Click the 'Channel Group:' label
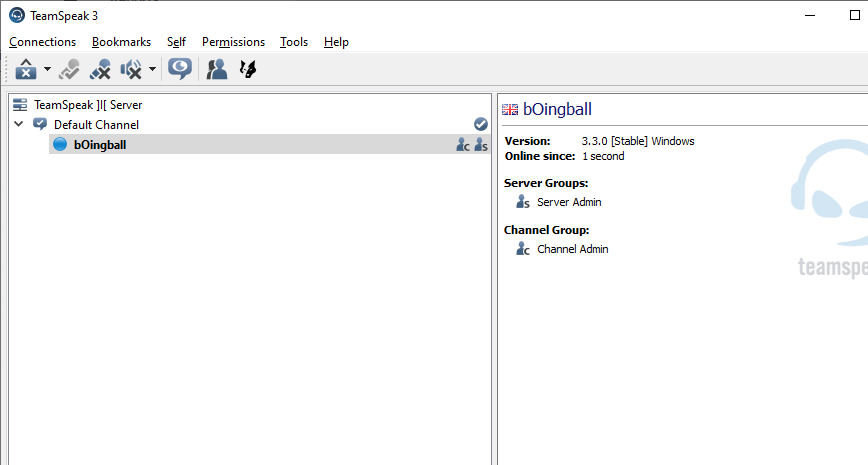Viewport: 868px width, 465px height. 546,230
